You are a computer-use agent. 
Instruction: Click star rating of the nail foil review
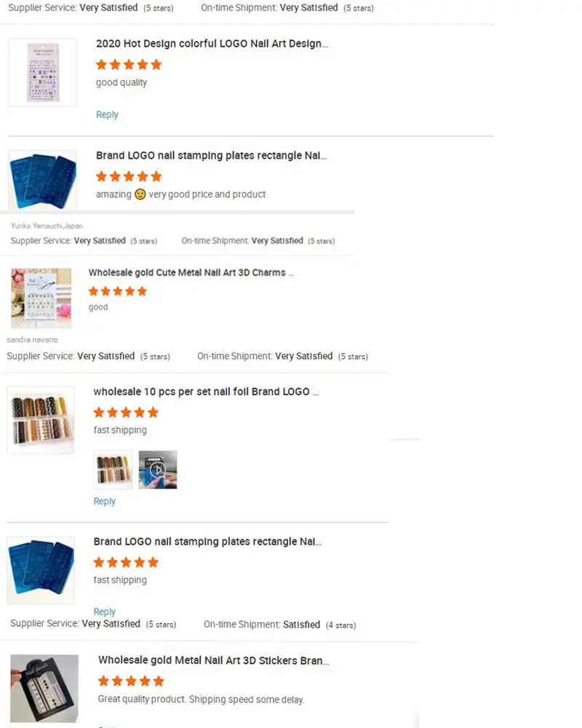click(126, 412)
